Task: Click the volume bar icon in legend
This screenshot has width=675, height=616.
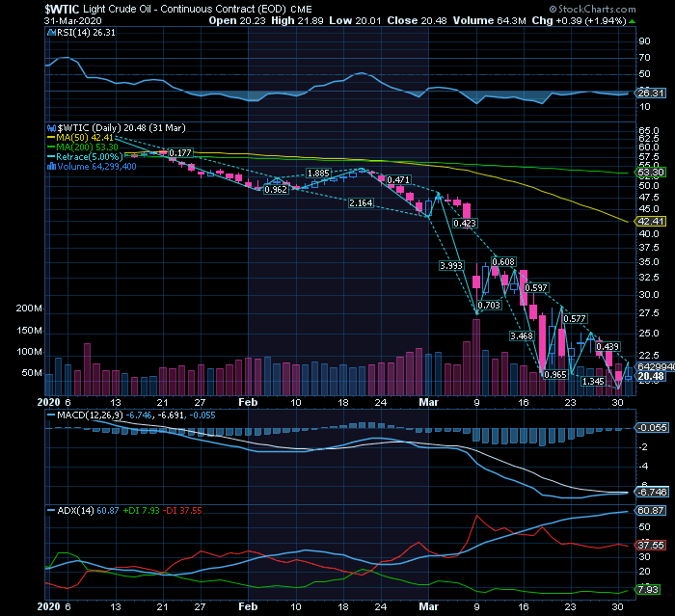Action: pyautogui.click(x=52, y=166)
